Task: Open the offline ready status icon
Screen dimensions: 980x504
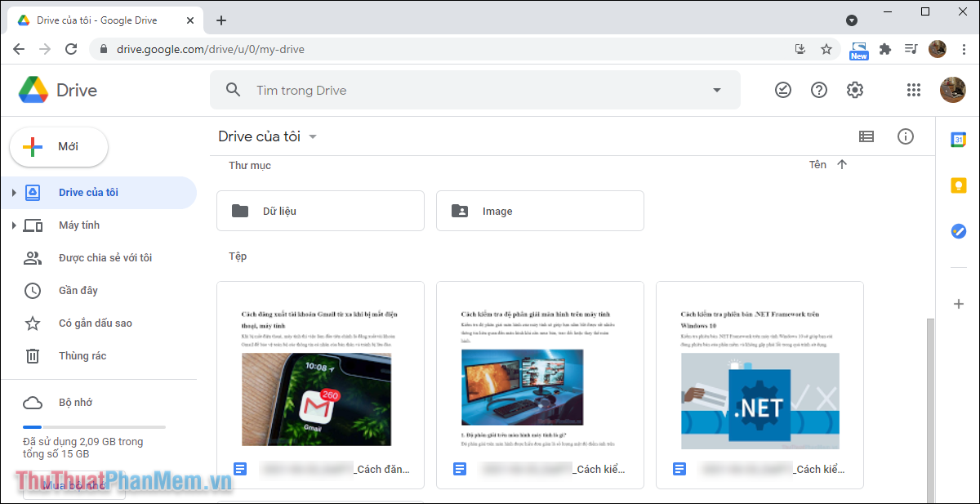Action: pos(783,90)
